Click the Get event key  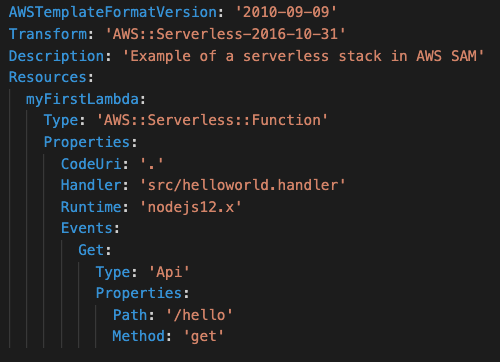point(91,250)
